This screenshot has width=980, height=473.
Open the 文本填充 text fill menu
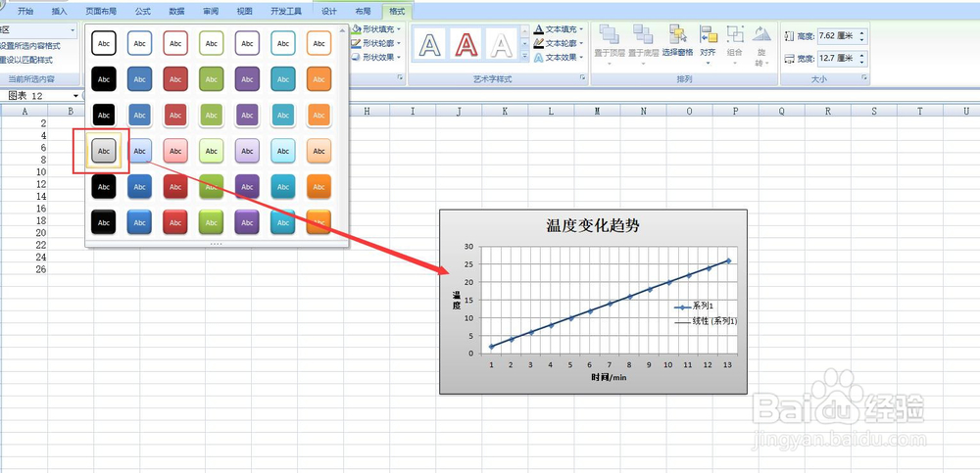[559, 28]
